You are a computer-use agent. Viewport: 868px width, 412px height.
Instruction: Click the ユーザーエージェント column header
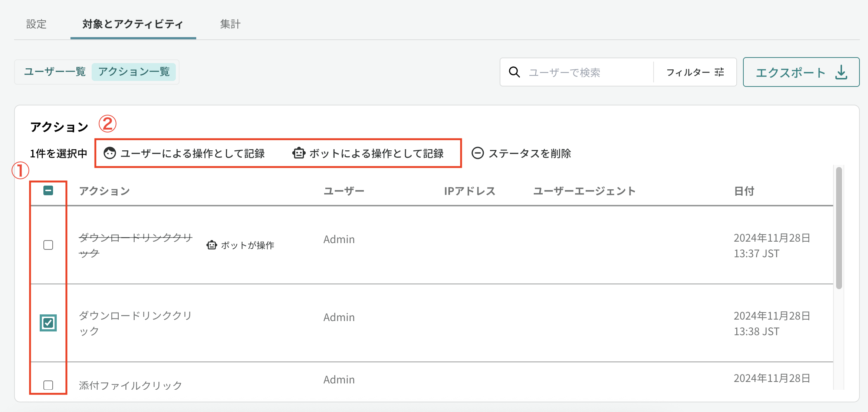tap(584, 191)
